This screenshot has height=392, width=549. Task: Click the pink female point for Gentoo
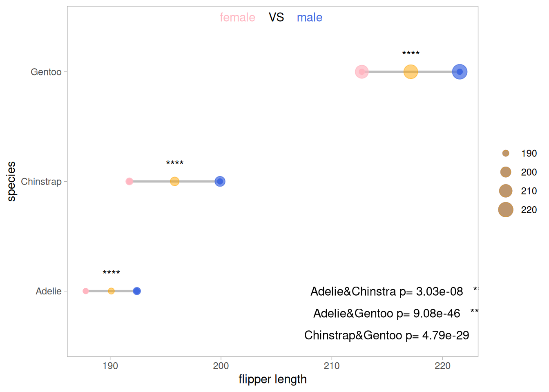362,72
